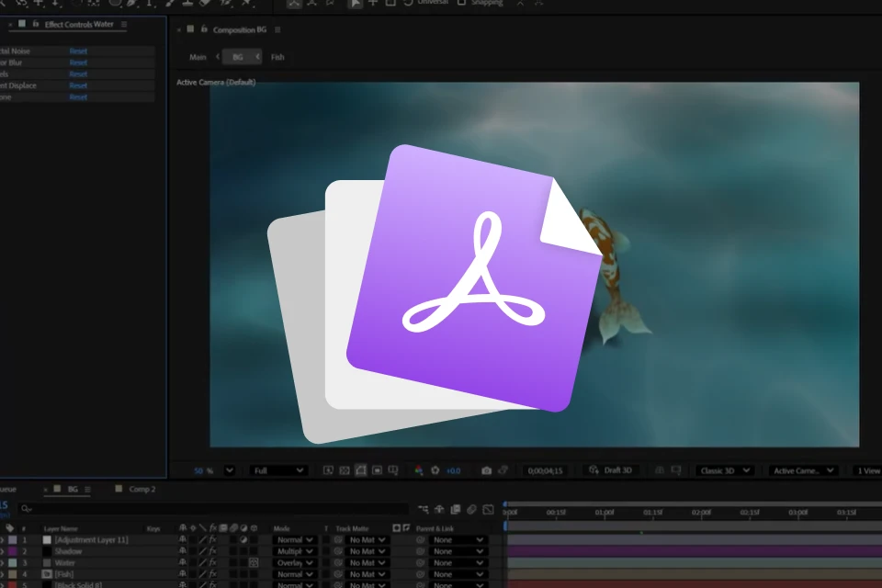This screenshot has height=588, width=882.
Task: Open the magnification ratio dropdown
Action: [x=230, y=470]
